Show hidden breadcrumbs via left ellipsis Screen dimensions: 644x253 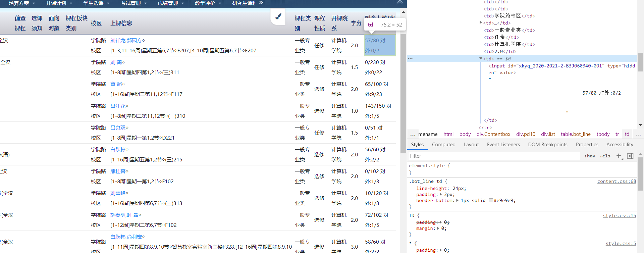coord(413,135)
